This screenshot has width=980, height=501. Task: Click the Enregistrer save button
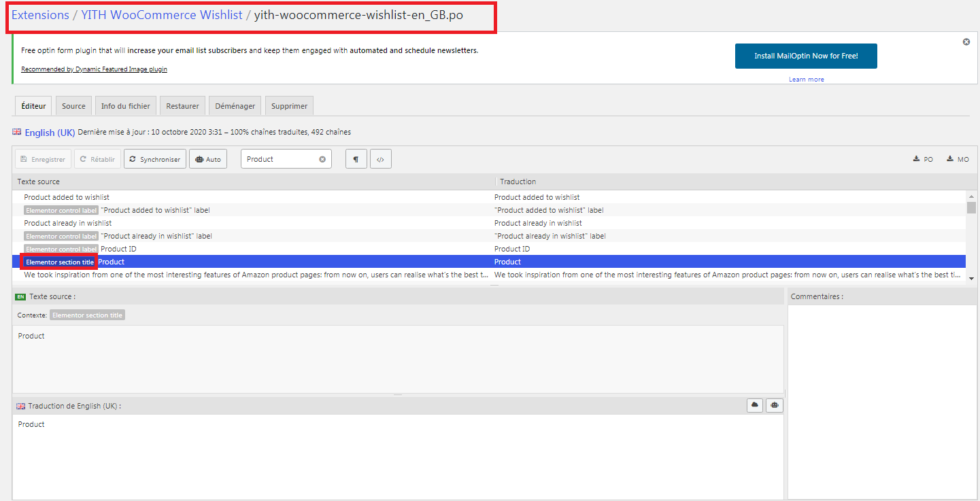(43, 159)
